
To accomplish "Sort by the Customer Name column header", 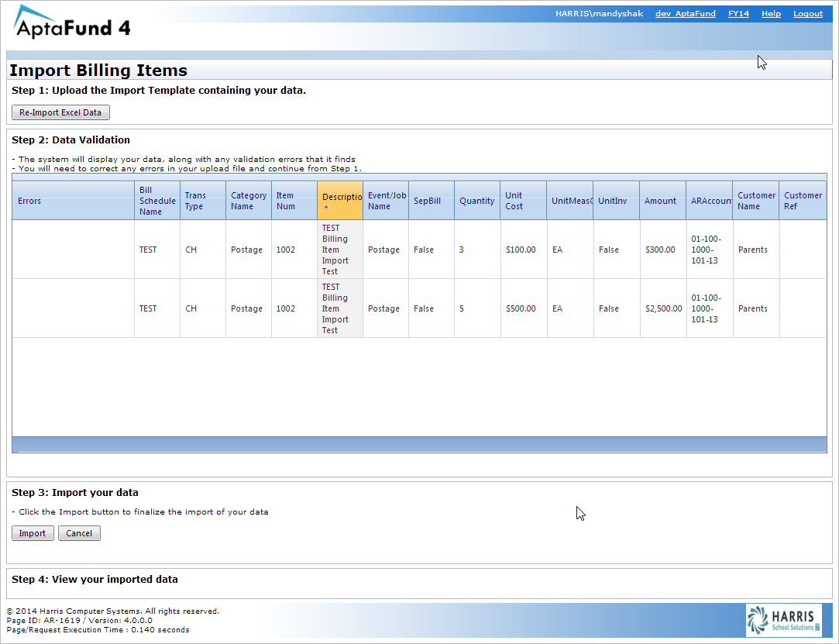I will click(x=755, y=201).
